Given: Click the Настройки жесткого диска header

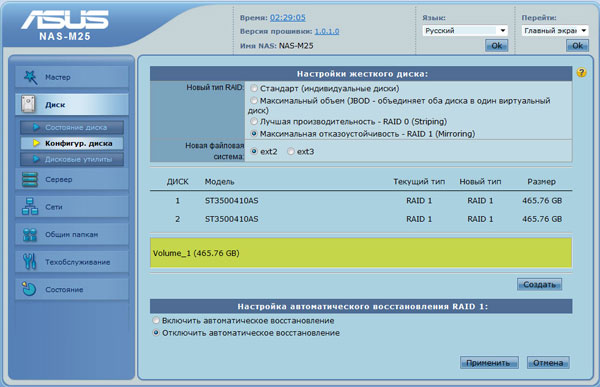Looking at the screenshot, I should (361, 73).
